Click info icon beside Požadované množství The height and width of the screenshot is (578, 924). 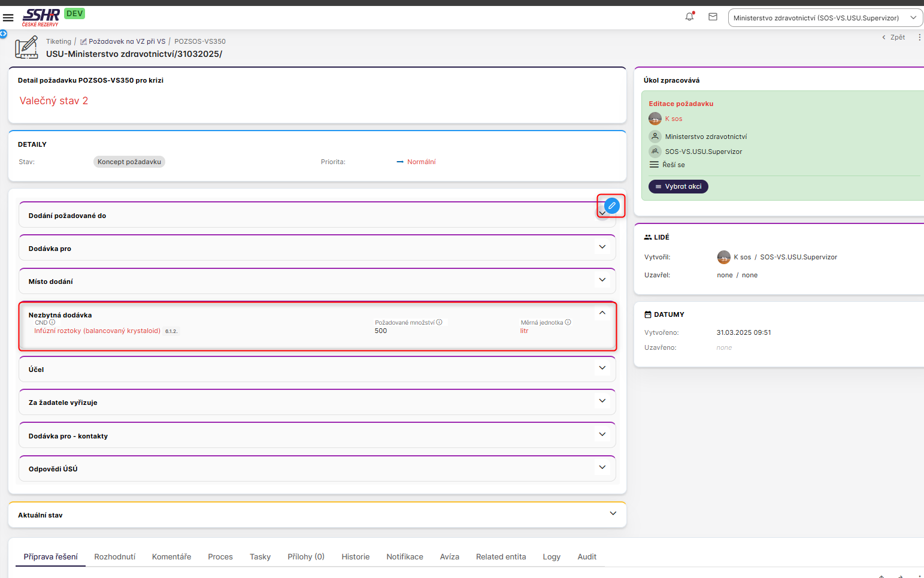440,322
